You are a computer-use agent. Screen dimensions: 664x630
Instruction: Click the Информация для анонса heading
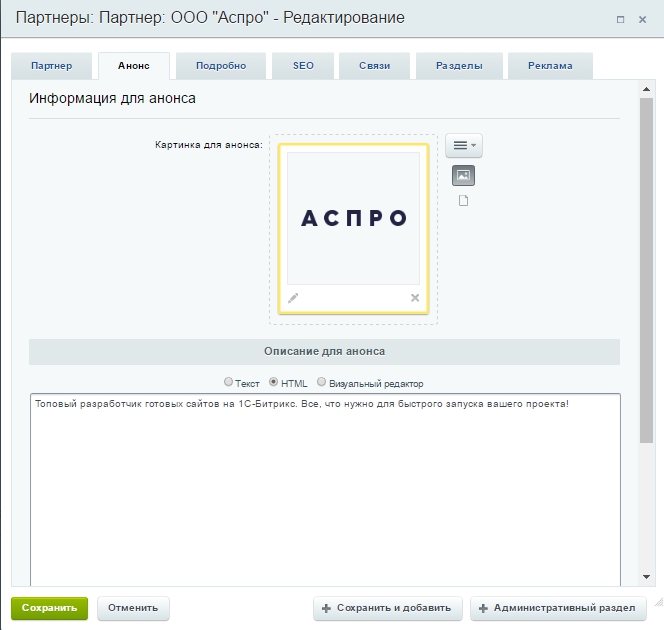tap(112, 99)
